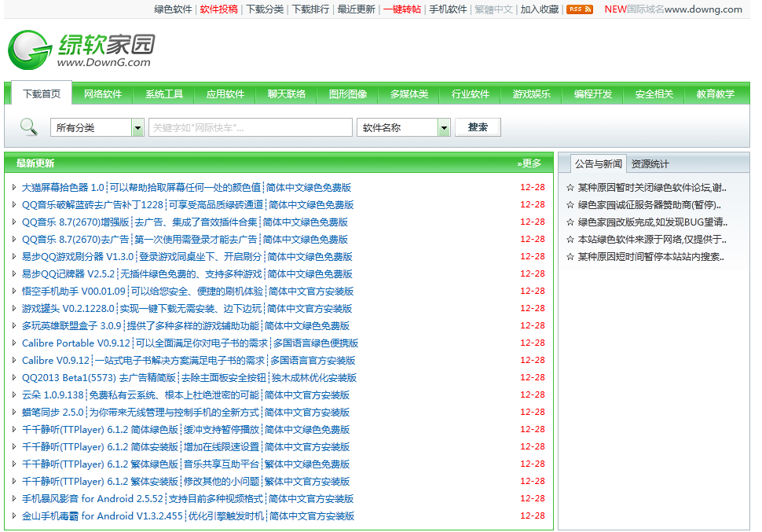Click the 绿软家园 DownG logo
The image size is (762, 532).
coord(82,50)
